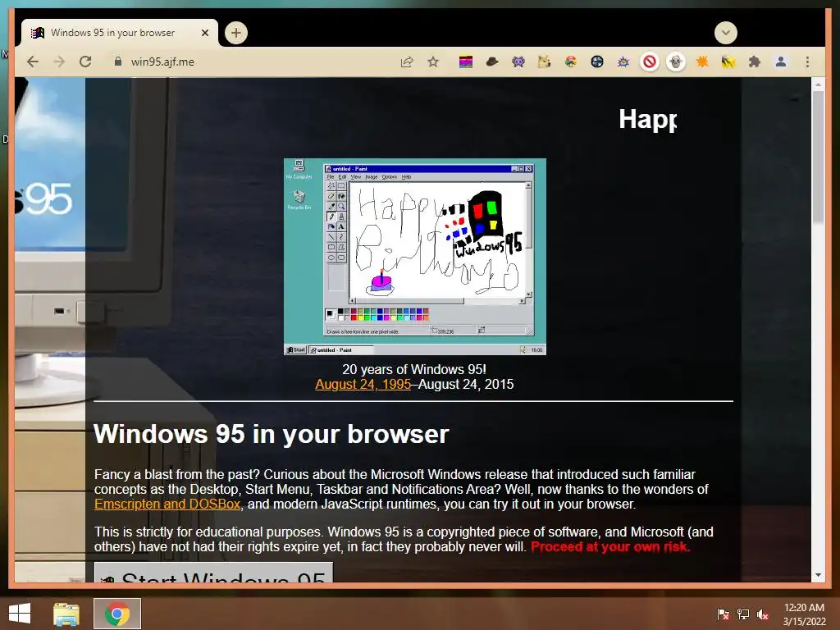
Task: Open the taskbar clock showing 12:20 AM
Action: pos(804,614)
